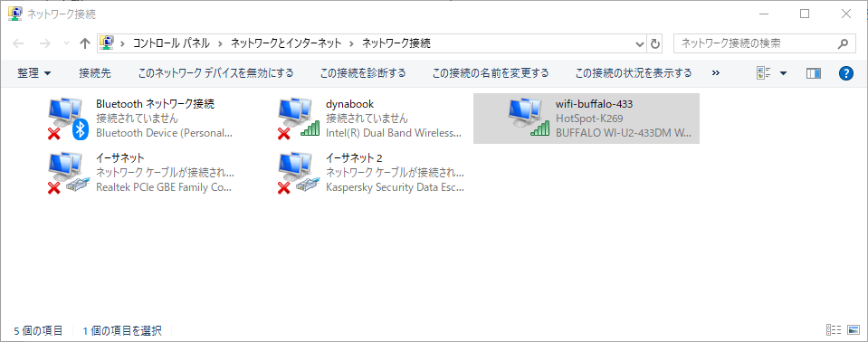Show more toolbar commands chevron
This screenshot has width=868, height=342.
(x=716, y=73)
